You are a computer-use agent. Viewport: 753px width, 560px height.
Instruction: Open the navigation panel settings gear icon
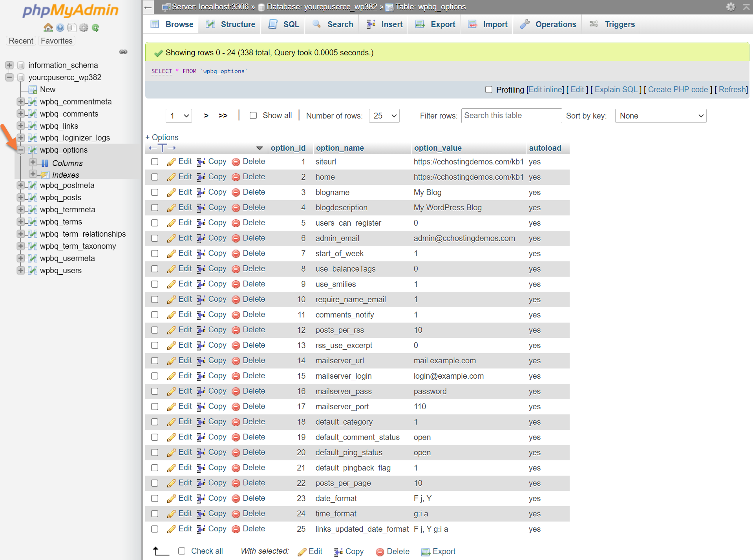[x=84, y=27]
